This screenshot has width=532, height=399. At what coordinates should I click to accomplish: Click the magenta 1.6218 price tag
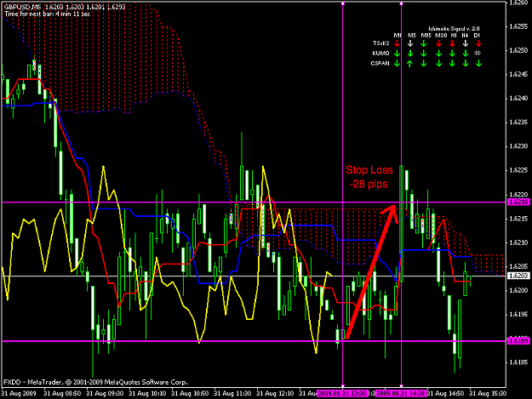coord(518,202)
